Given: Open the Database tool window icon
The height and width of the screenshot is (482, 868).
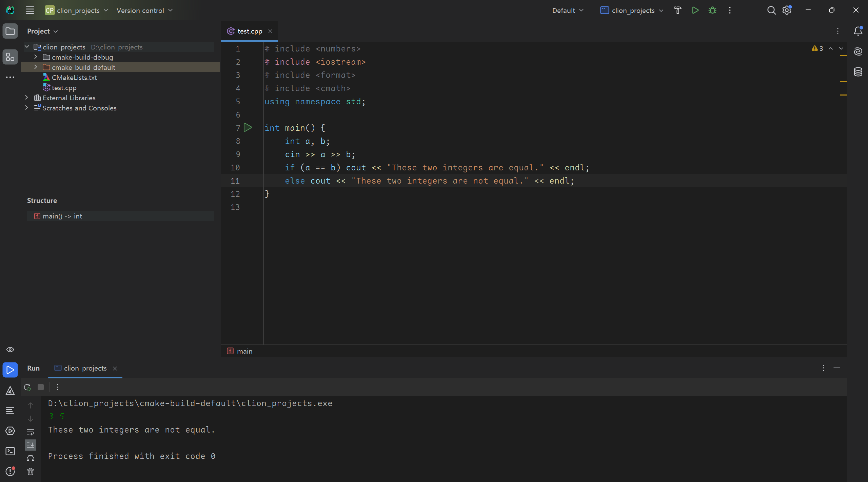Looking at the screenshot, I should pyautogui.click(x=858, y=72).
